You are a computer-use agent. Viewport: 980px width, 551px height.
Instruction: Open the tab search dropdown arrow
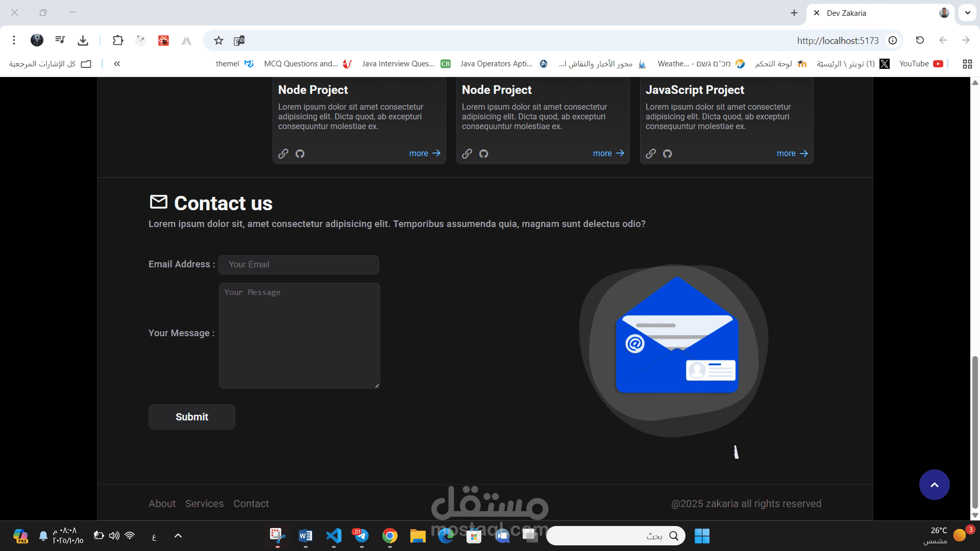tap(967, 13)
